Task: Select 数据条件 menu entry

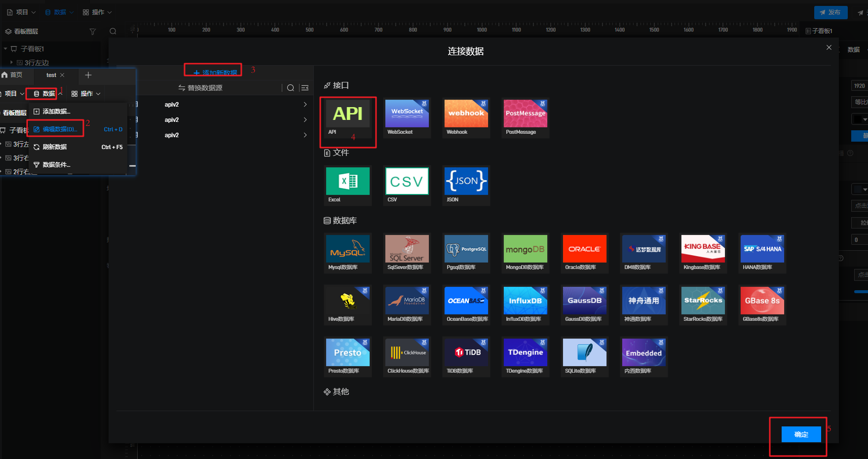Action: pyautogui.click(x=78, y=165)
